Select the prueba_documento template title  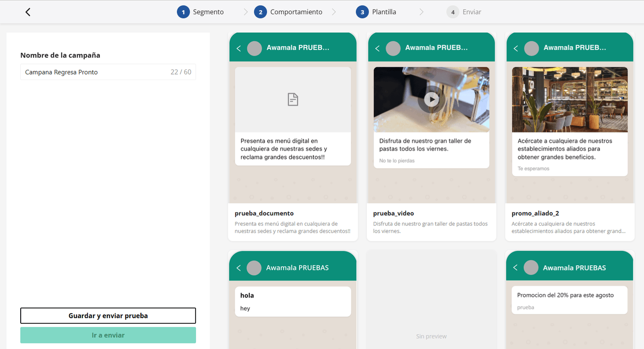(x=264, y=213)
